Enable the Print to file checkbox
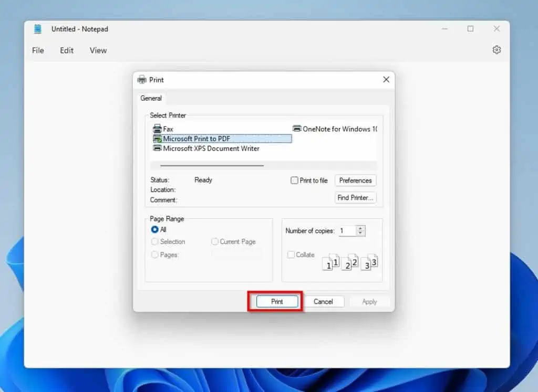 (294, 181)
